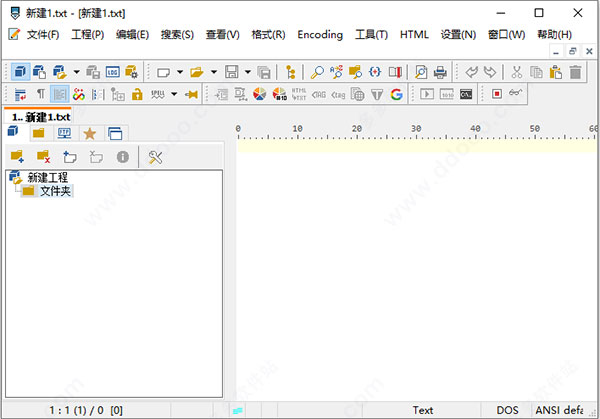
Task: Open project tools wrench icon
Action: (x=155, y=157)
